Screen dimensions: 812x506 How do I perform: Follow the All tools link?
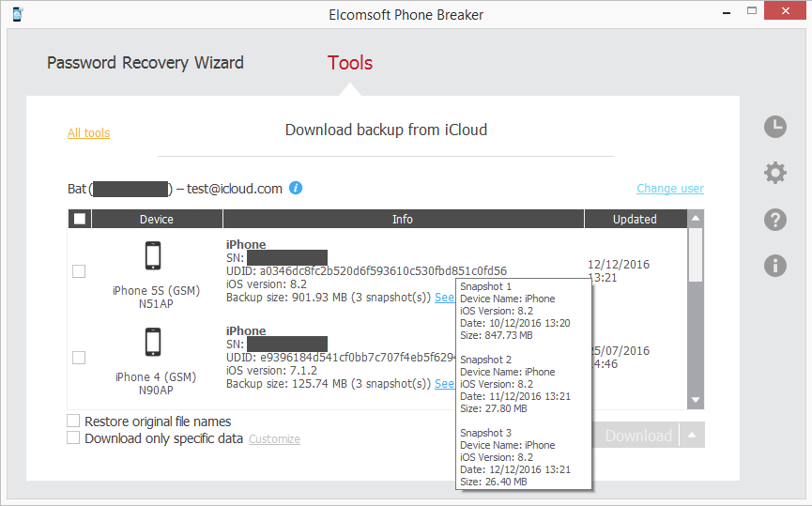tap(88, 133)
